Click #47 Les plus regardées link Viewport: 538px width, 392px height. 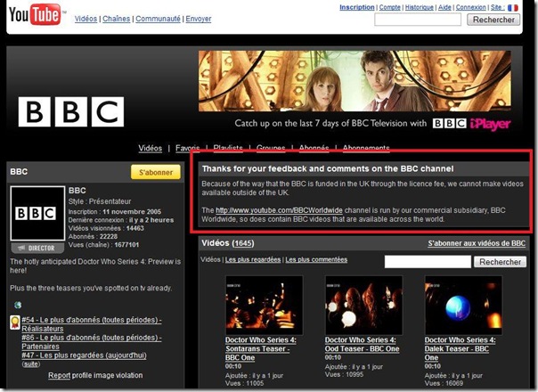[x=84, y=355]
